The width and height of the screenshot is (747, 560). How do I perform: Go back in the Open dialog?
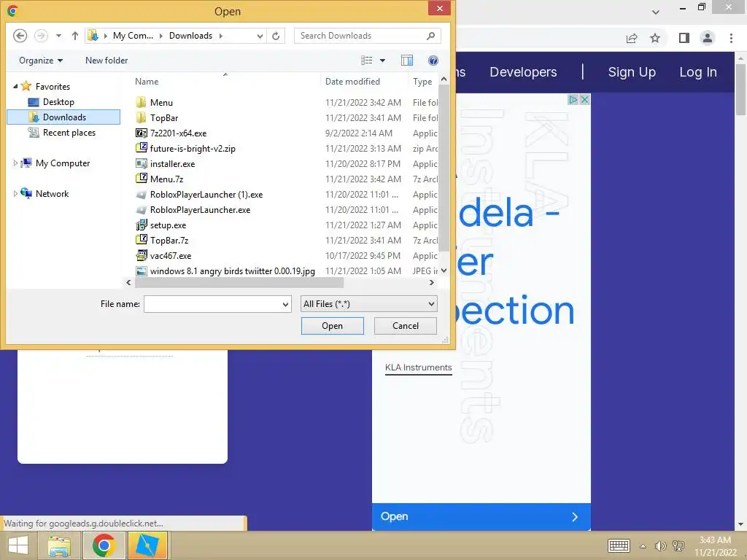tap(20, 36)
